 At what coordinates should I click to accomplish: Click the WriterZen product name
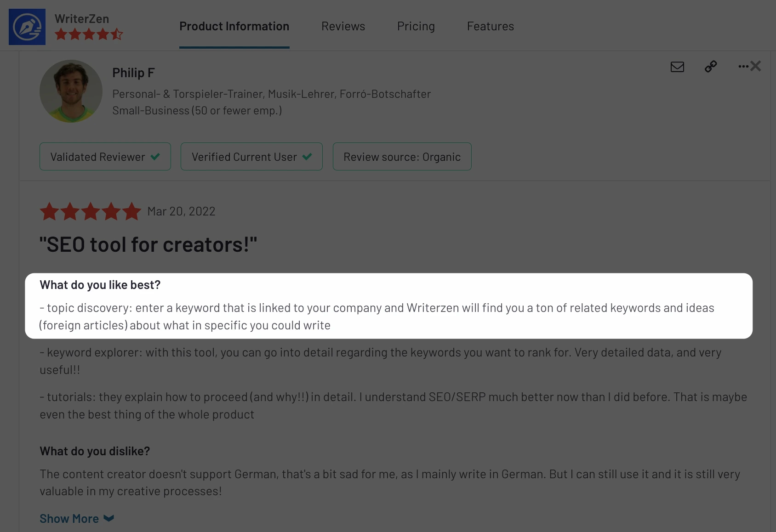pyautogui.click(x=82, y=19)
